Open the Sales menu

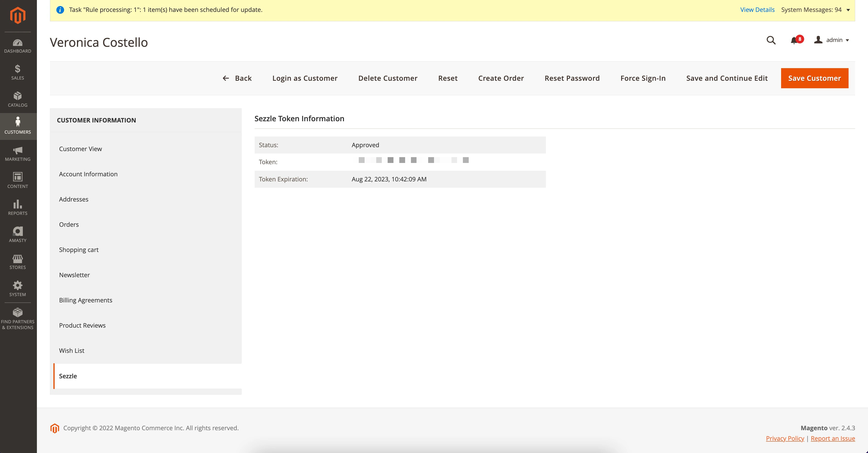click(x=18, y=72)
